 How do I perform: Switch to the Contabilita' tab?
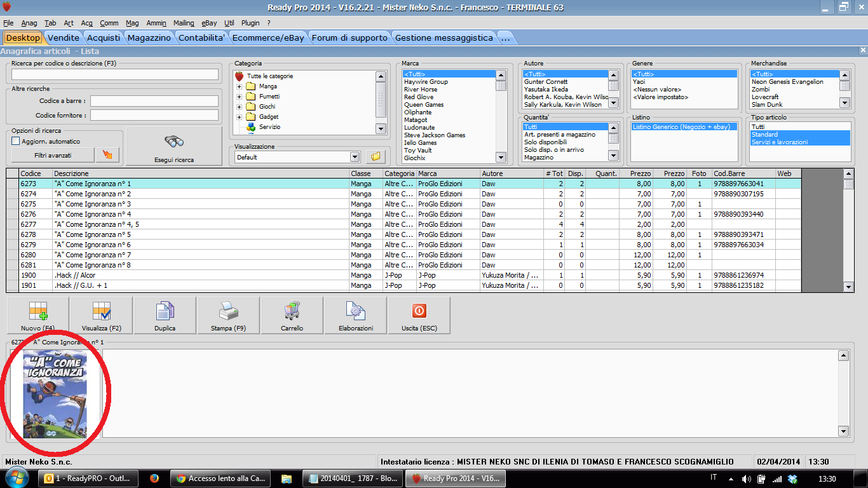[202, 37]
